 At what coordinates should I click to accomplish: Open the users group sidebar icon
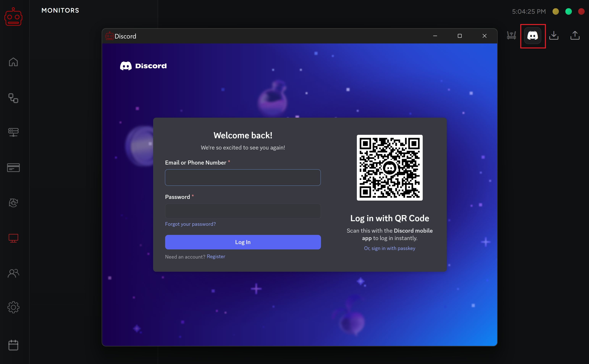coord(13,273)
